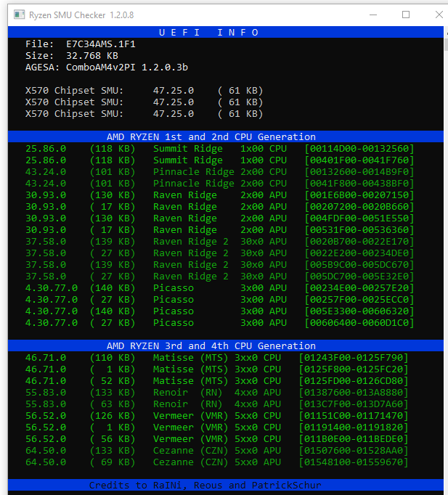Minimize the Ryzen SMU Checker window
448x495 pixels.
(x=373, y=15)
